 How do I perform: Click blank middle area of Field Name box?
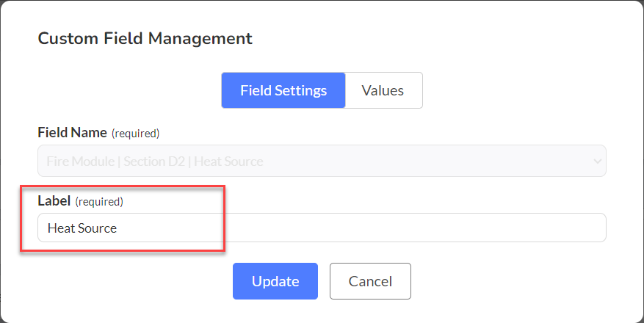pyautogui.click(x=427, y=161)
